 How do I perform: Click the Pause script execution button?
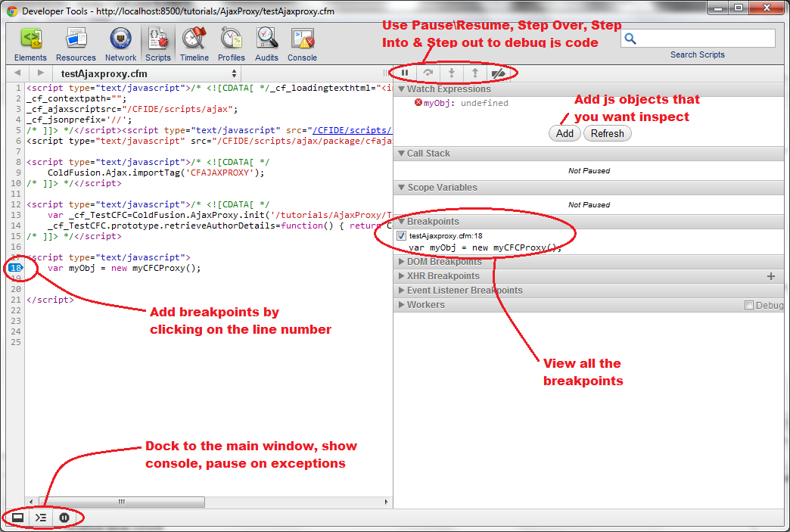(x=405, y=73)
